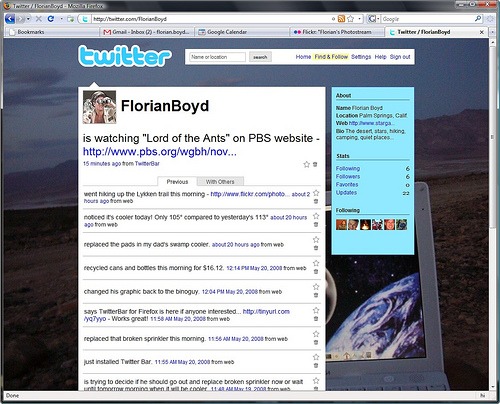Close the Twitter / FlorianBoyd tab
The width and height of the screenshot is (500, 404).
click(x=482, y=32)
